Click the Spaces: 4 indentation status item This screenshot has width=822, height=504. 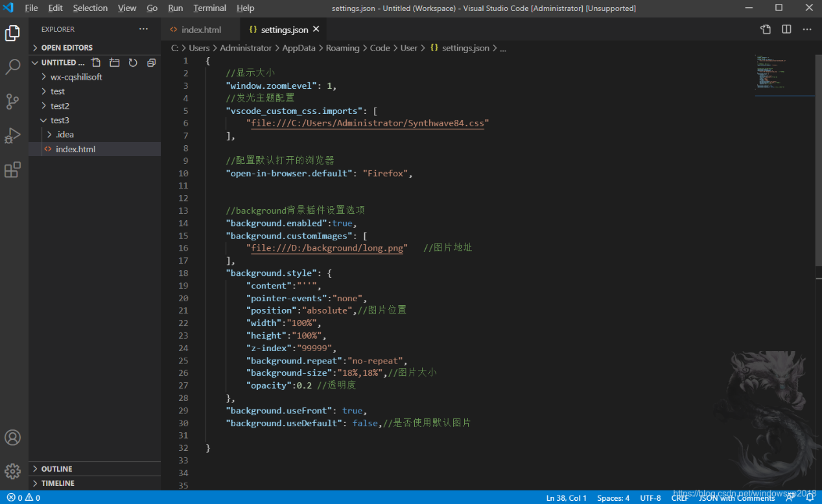[x=613, y=498]
